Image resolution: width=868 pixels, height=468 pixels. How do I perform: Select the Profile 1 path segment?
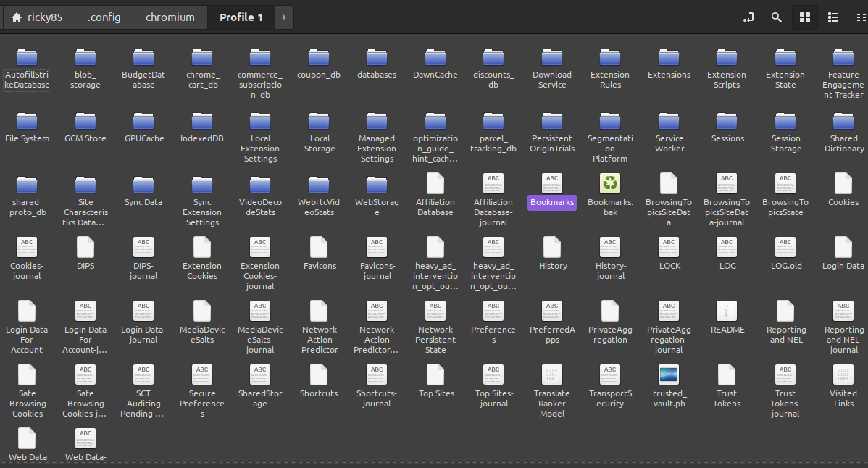(241, 17)
